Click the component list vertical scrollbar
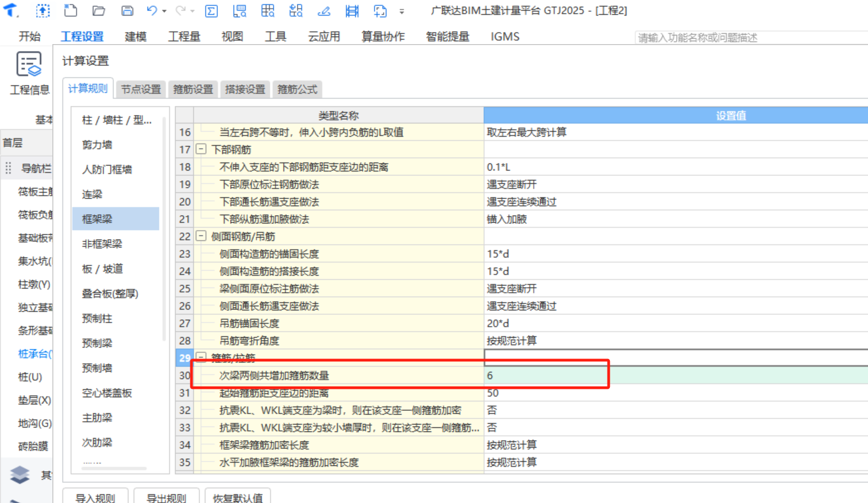868x503 pixels. pos(164,229)
